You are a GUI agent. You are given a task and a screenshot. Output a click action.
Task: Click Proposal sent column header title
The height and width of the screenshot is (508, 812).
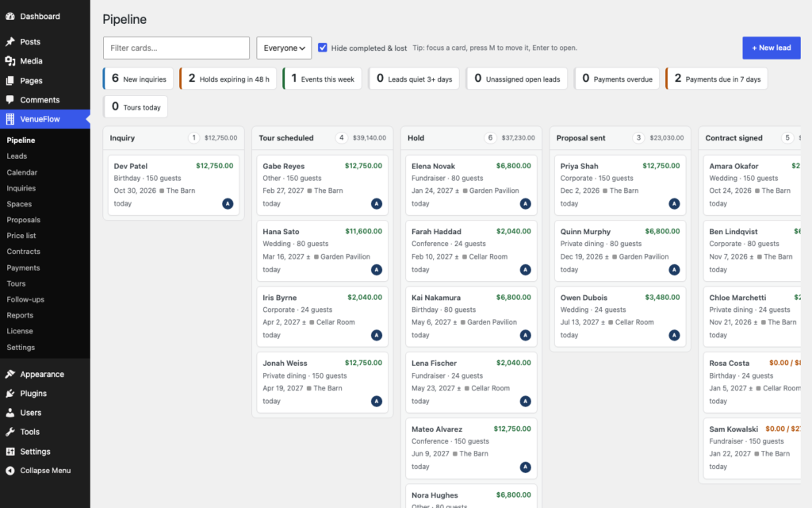580,138
